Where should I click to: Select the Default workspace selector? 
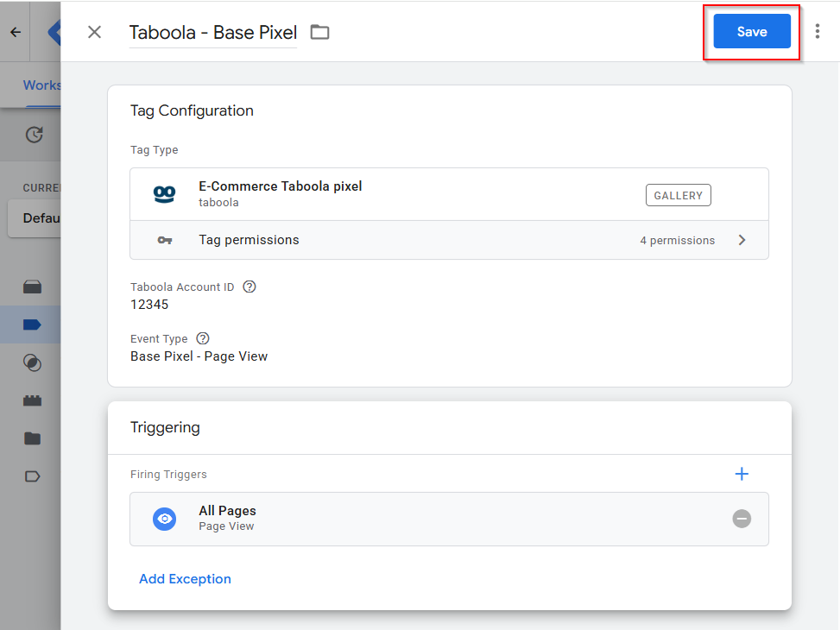coord(35,218)
